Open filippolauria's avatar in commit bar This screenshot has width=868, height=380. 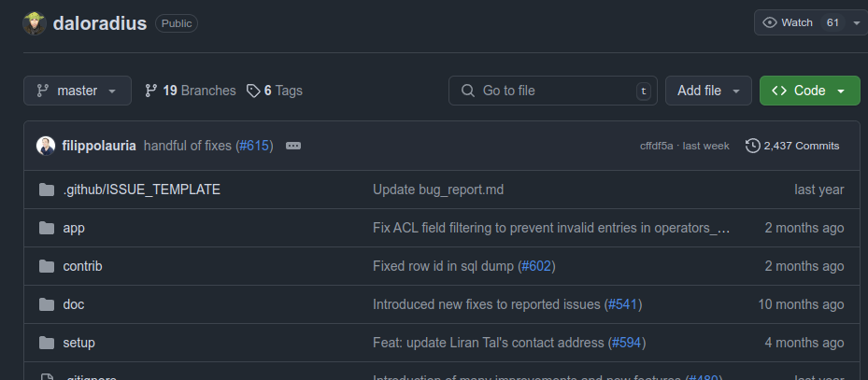click(x=46, y=146)
